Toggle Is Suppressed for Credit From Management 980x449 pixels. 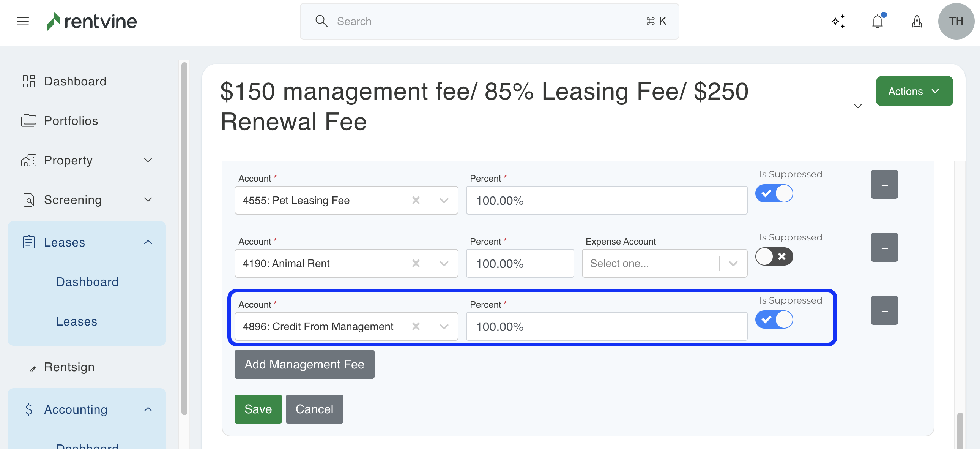[x=774, y=319]
